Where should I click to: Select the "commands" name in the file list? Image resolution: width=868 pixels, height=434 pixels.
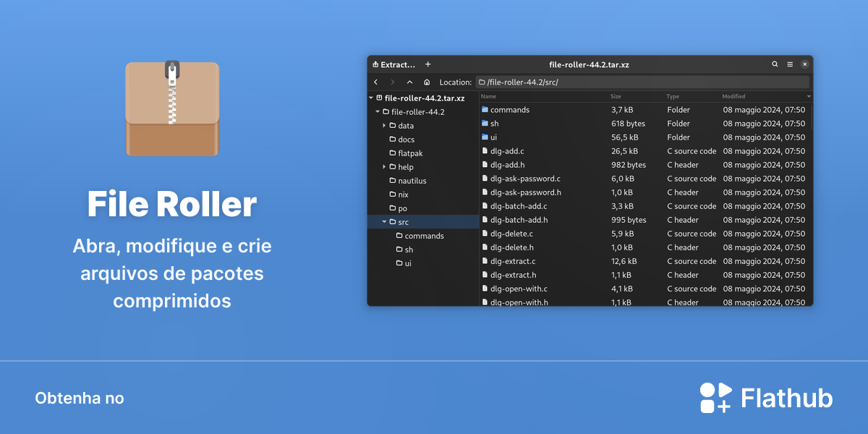point(510,110)
